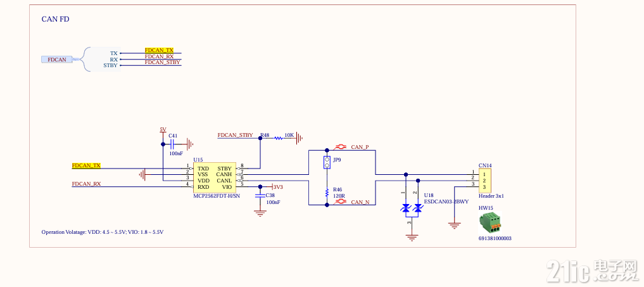The height and width of the screenshot is (287, 644).
Task: Click the TX harness entry label
Action: point(114,53)
